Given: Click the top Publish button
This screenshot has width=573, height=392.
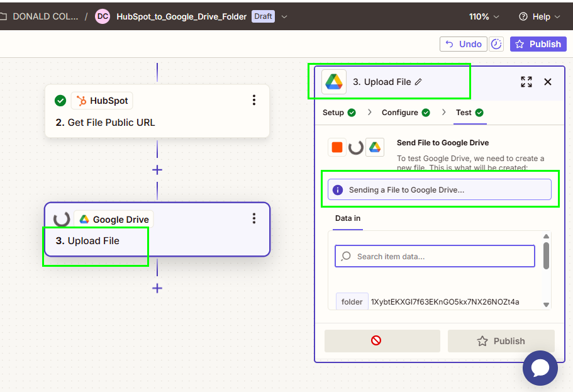Looking at the screenshot, I should 538,44.
